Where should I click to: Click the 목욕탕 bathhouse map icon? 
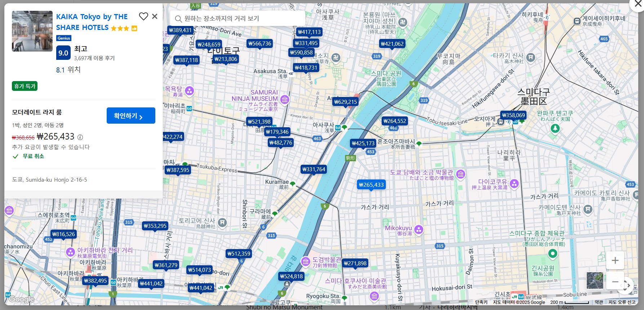click(189, 91)
